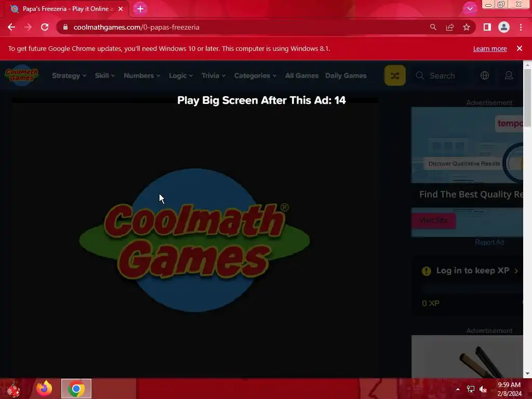The height and width of the screenshot is (399, 532).
Task: Click the Chrome taskbar icon
Action: coord(76,389)
